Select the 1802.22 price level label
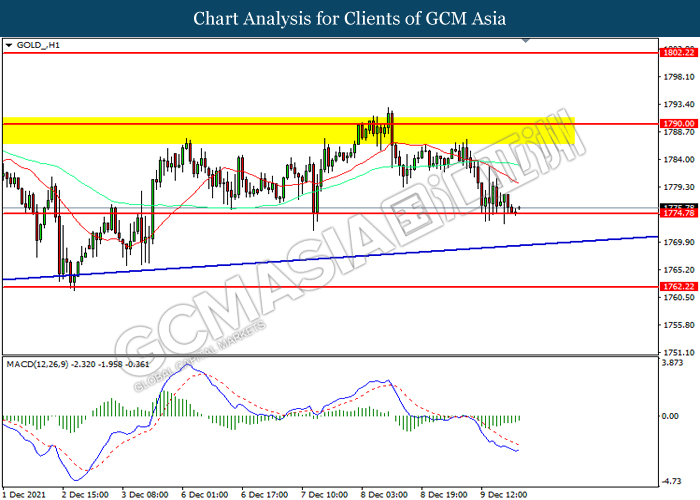The height and width of the screenshot is (500, 700). (679, 53)
